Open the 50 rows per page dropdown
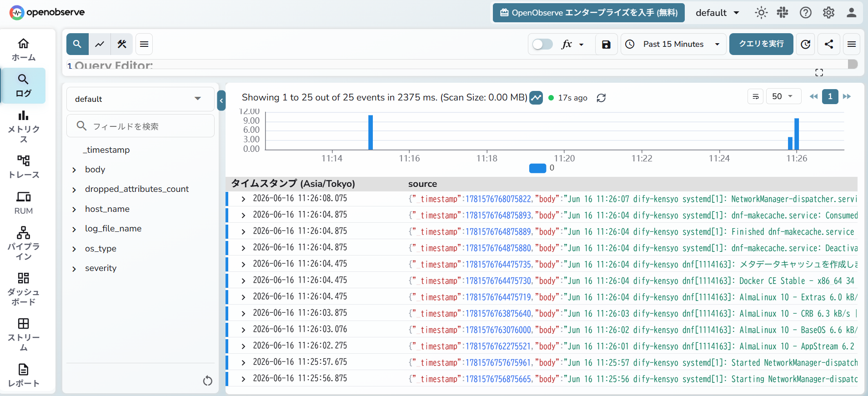868x396 pixels. [783, 96]
